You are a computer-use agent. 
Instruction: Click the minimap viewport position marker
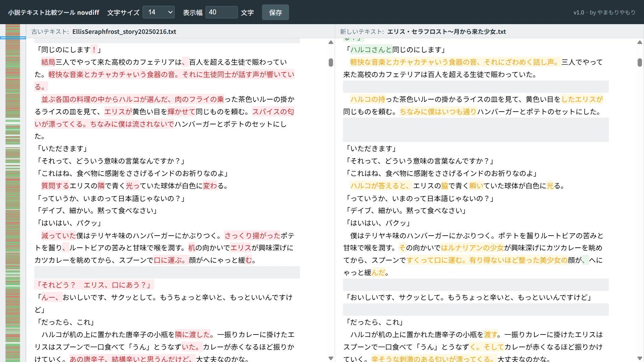[x=13, y=38]
